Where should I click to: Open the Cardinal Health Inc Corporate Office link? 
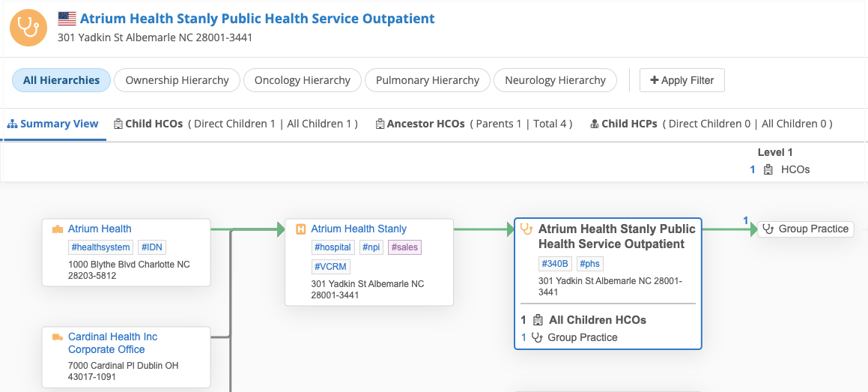pos(112,343)
